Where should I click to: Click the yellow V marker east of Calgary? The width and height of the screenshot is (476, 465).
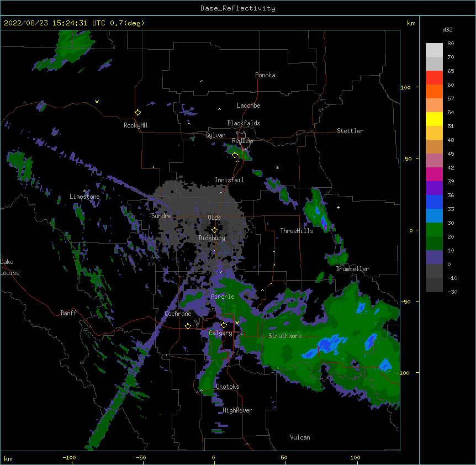pos(237,323)
